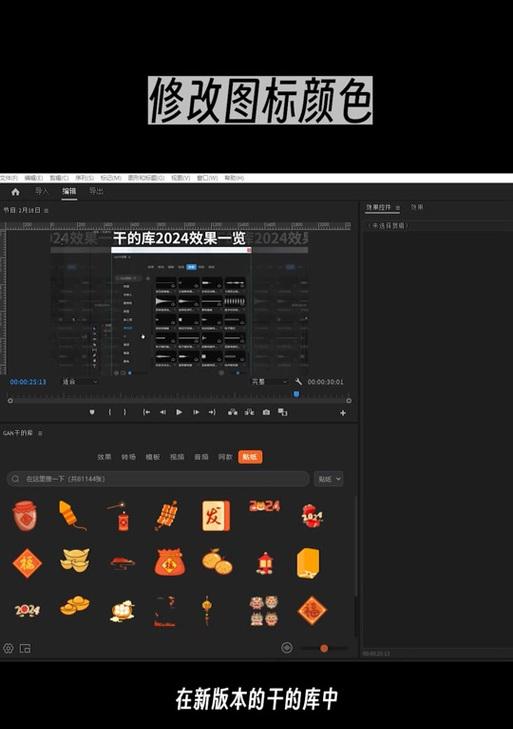Viewport: 513px width, 729px height.
Task: Open the 标记 menu
Action: [111, 178]
